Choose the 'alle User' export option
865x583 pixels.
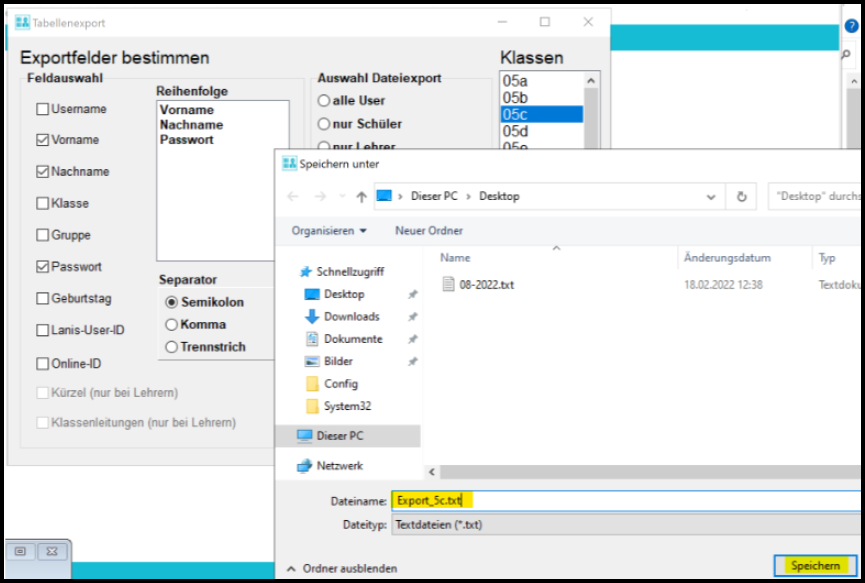pyautogui.click(x=324, y=100)
